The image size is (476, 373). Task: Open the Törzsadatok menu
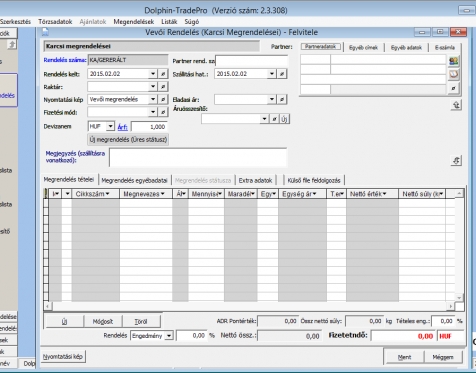pyautogui.click(x=55, y=22)
